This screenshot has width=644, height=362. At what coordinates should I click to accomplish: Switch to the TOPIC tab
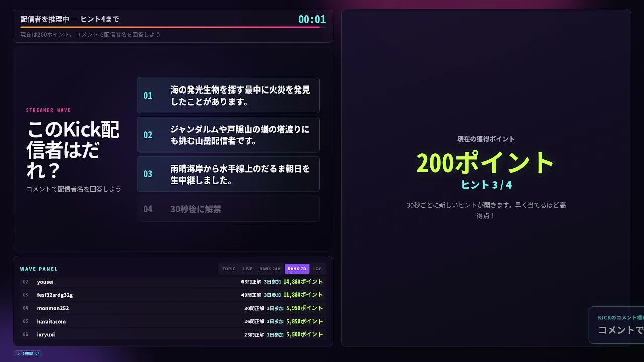[x=229, y=269]
